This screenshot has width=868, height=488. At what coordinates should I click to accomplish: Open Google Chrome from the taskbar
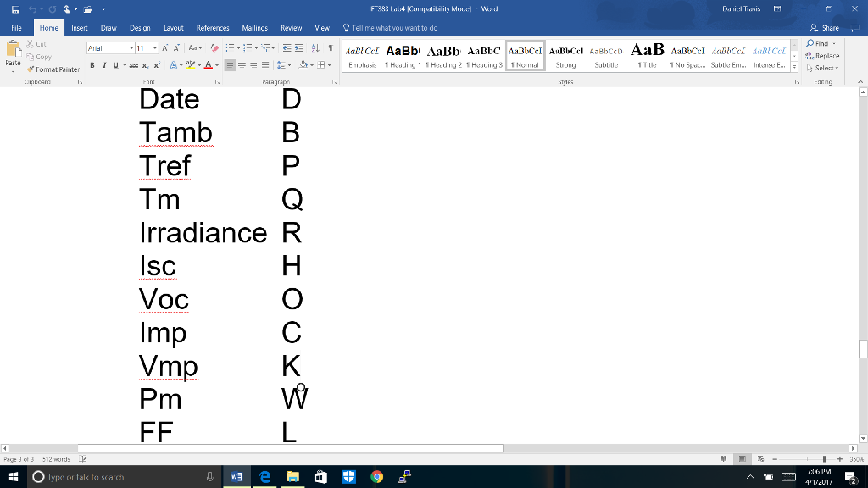coord(376,477)
